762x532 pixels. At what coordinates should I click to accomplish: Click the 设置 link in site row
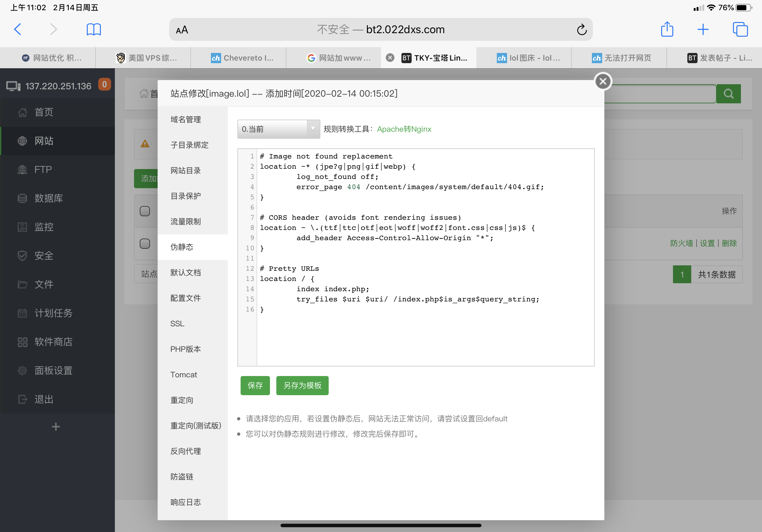point(707,243)
